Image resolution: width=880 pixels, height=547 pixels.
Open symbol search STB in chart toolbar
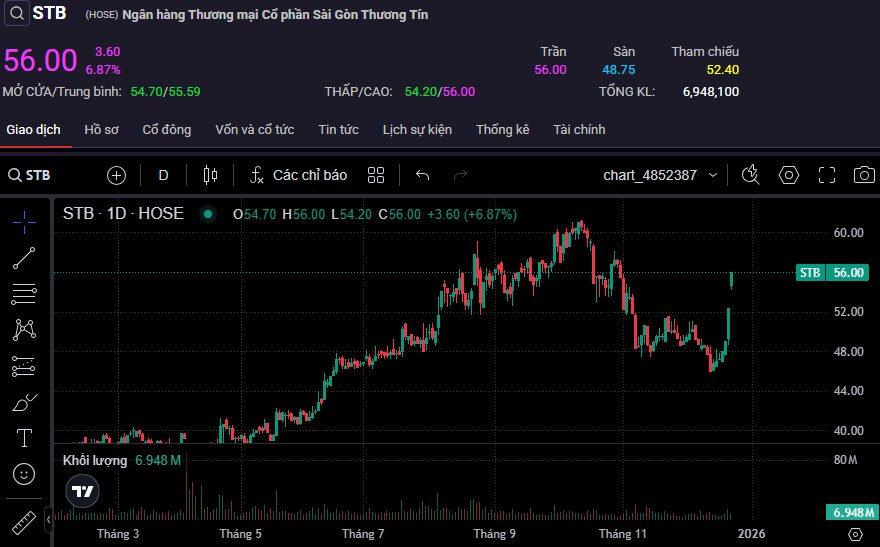(x=29, y=175)
